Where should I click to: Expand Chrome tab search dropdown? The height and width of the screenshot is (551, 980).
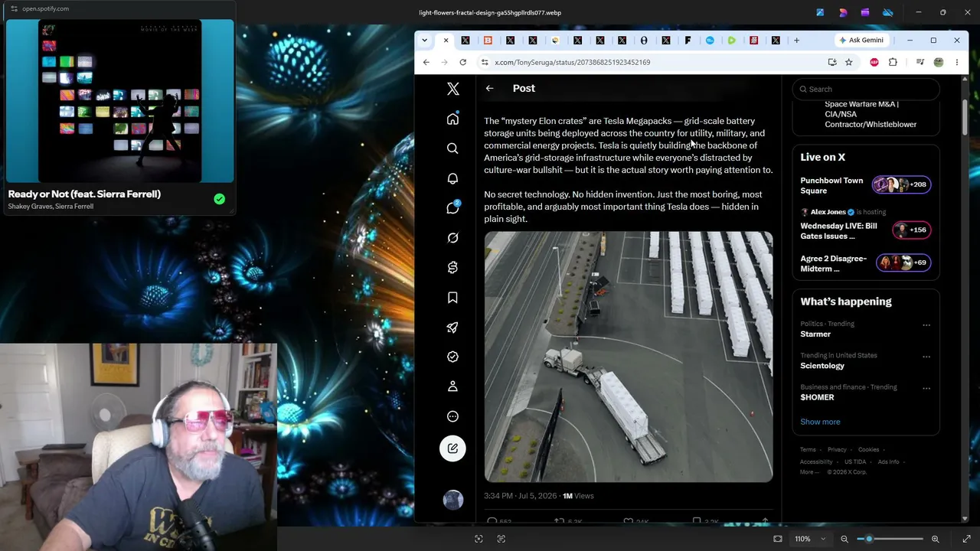click(424, 40)
